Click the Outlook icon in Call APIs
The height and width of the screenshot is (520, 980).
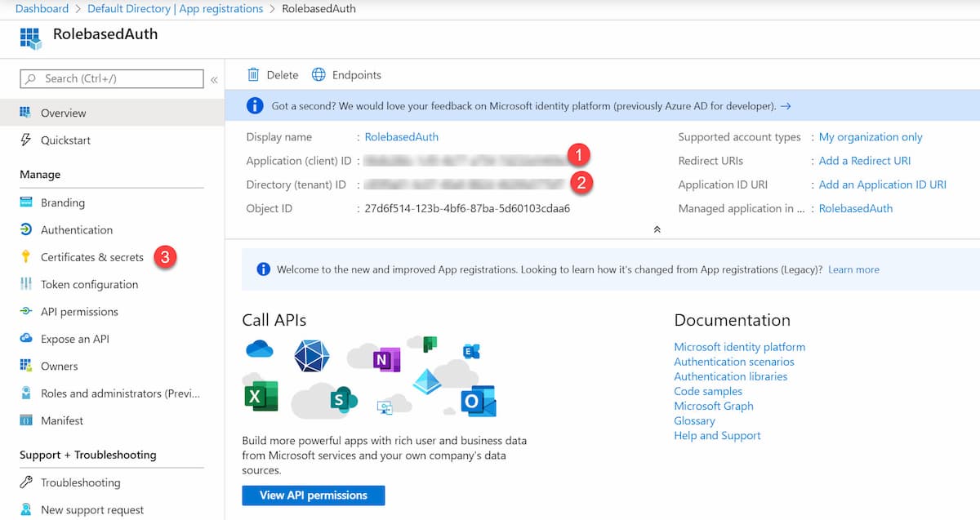[x=479, y=400]
